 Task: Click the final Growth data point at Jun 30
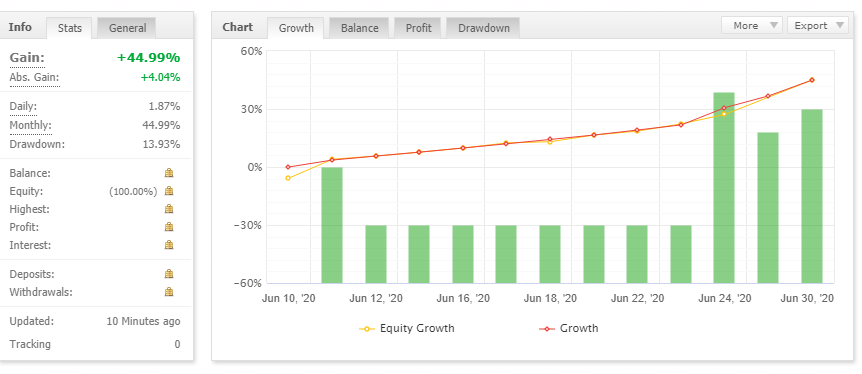click(x=811, y=80)
